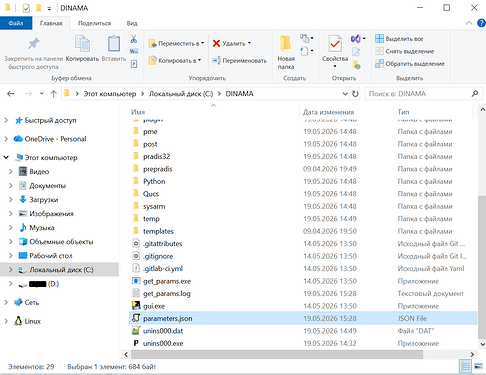Click the Paste clipboard icon
The width and height of the screenshot is (486, 375).
point(114,44)
